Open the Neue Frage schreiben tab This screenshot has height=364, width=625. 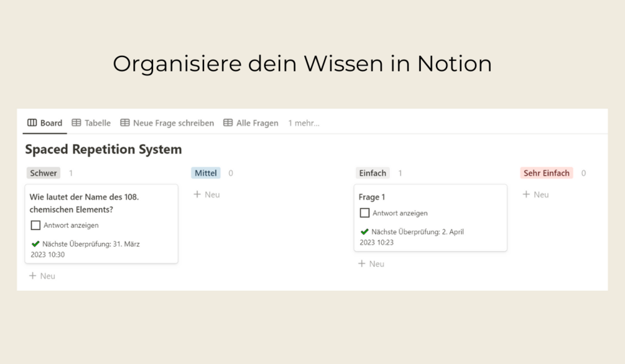[167, 122]
